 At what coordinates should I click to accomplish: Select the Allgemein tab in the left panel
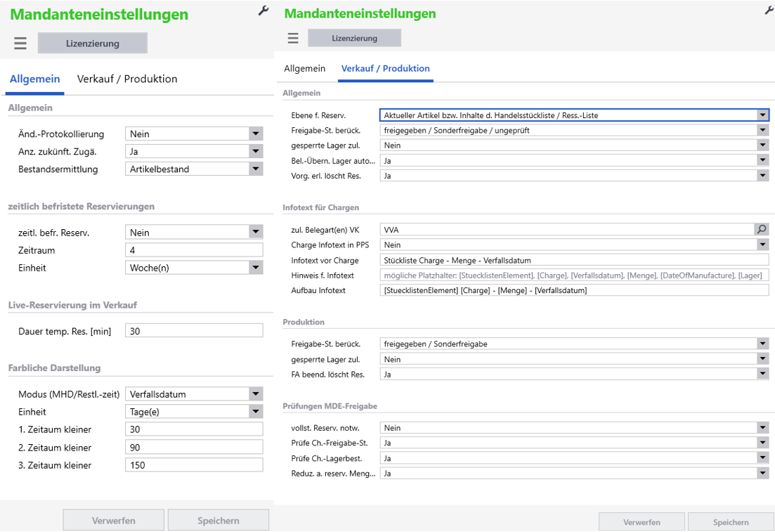[x=34, y=79]
